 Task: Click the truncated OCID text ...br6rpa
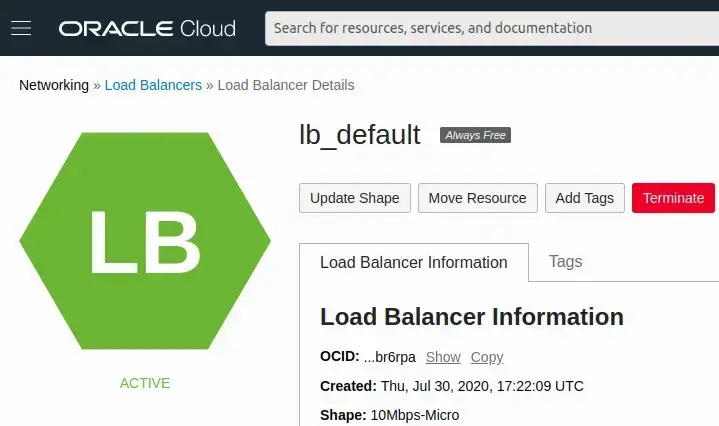click(389, 357)
